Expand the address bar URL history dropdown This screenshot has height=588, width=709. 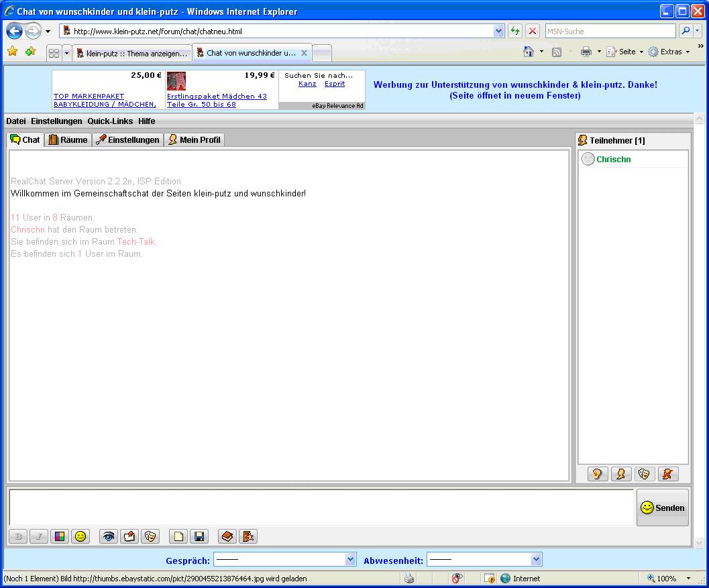498,31
